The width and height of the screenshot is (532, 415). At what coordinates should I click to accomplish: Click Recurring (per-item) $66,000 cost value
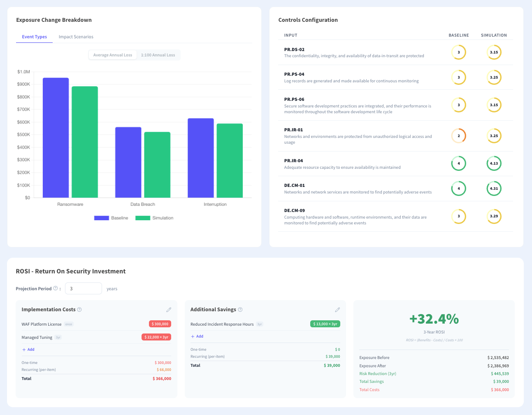[164, 370]
